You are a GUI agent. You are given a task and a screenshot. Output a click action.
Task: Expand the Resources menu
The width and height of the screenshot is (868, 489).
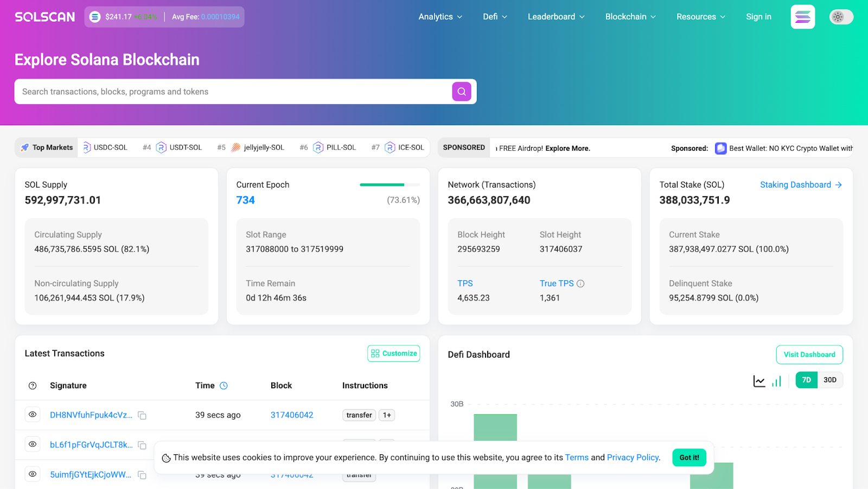700,17
